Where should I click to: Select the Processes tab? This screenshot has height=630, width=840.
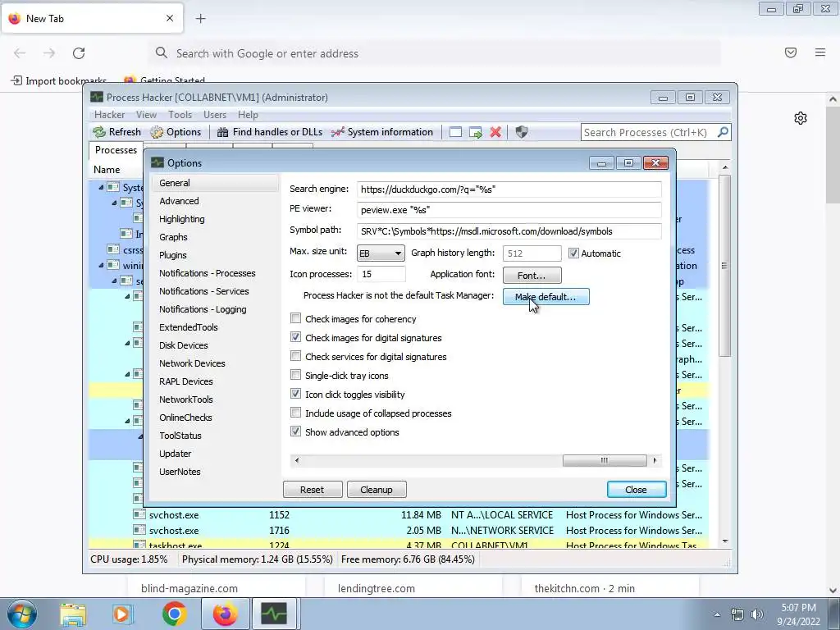(116, 150)
